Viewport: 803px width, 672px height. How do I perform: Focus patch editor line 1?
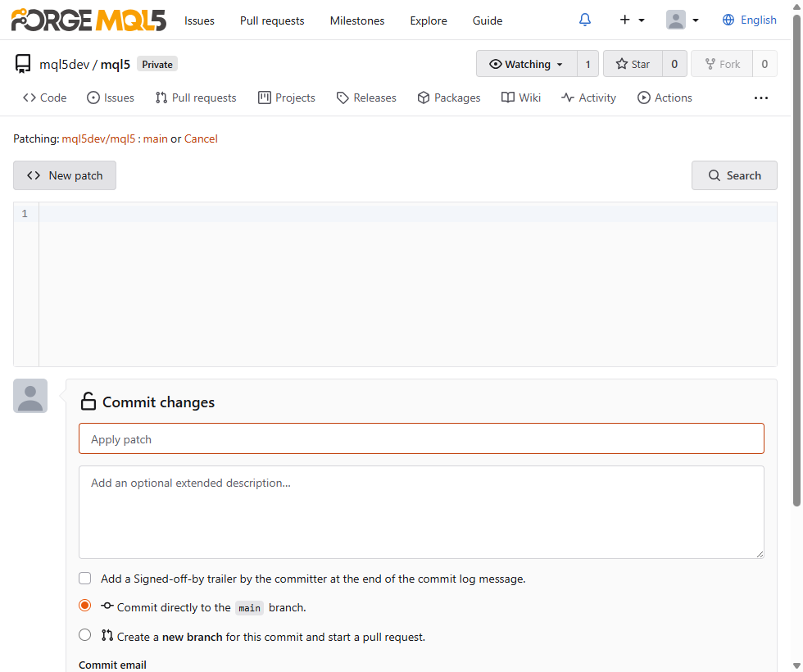tap(408, 214)
